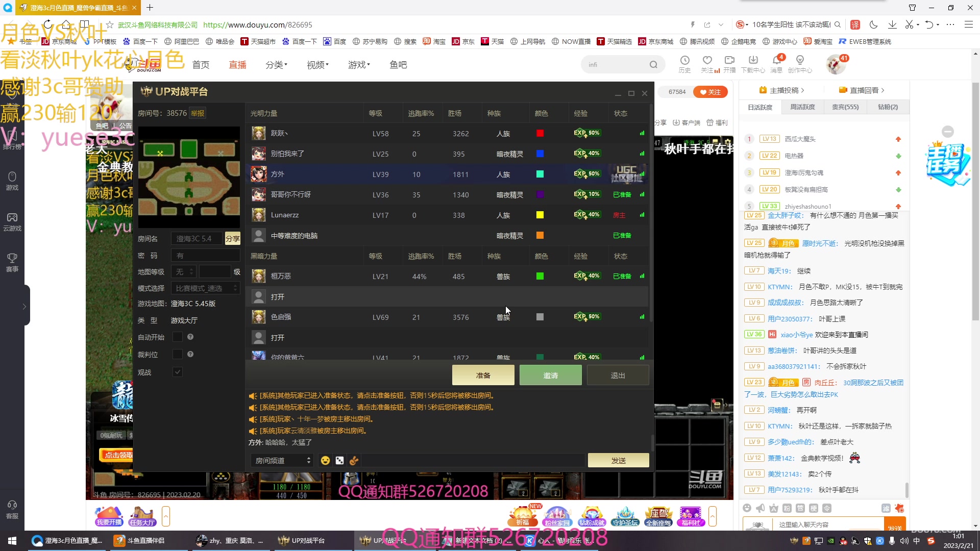Click browser refresh icon
The height and width of the screenshot is (551, 980).
47,24
